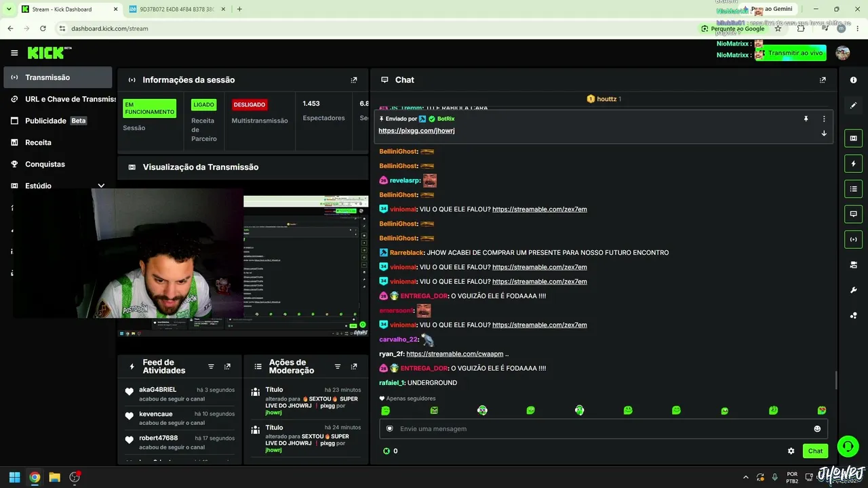Click username rafaiel_1 in chat
The image size is (868, 488).
(x=392, y=383)
